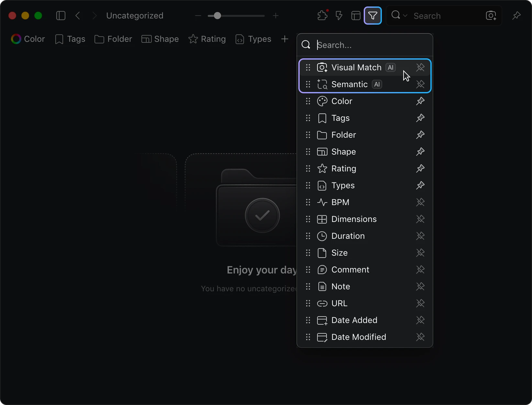Select Semantic AI filter from list

point(349,84)
